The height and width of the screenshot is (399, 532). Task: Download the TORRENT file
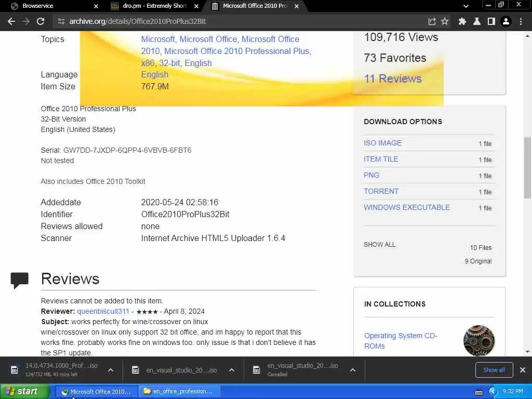[381, 191]
